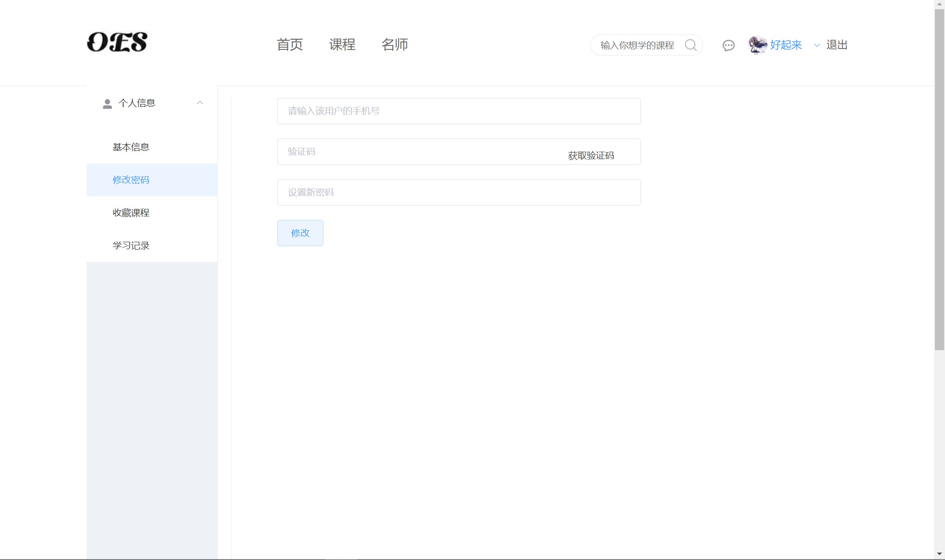Open the 名师 navigation tab
This screenshot has height=560, width=945.
tap(395, 45)
